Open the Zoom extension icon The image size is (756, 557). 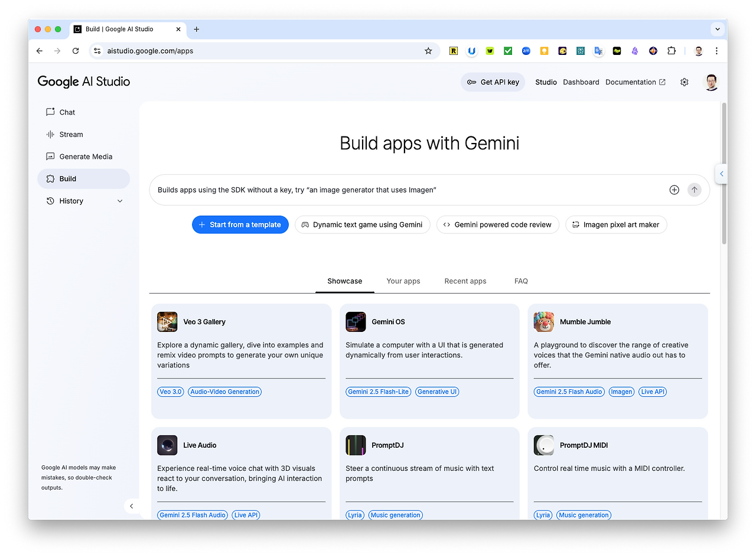click(x=526, y=51)
